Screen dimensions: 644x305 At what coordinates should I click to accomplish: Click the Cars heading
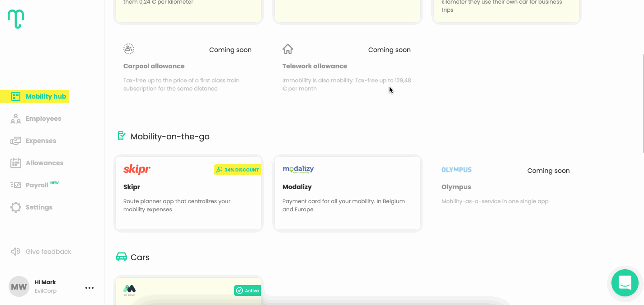click(x=140, y=257)
